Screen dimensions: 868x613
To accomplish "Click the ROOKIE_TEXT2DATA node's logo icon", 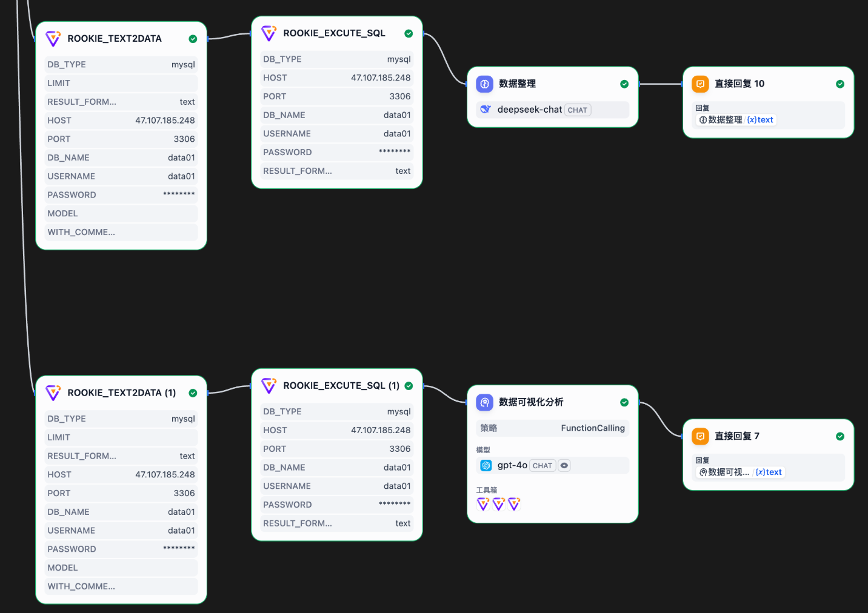I will click(x=53, y=39).
